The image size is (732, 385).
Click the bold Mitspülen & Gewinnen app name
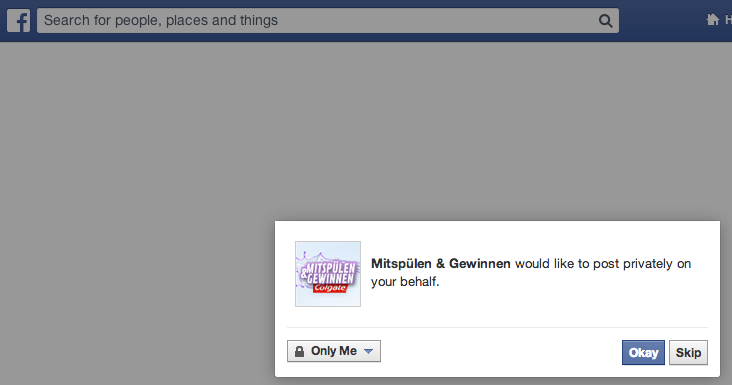[x=441, y=264]
